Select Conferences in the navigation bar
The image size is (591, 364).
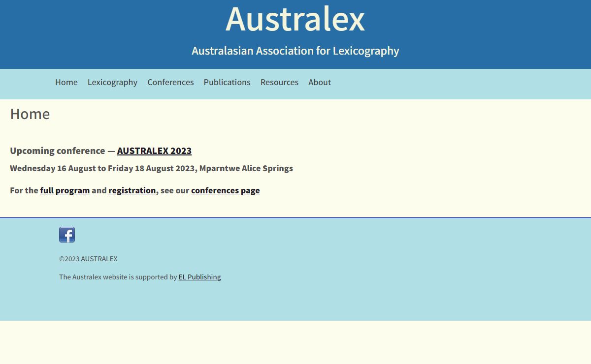click(x=170, y=82)
